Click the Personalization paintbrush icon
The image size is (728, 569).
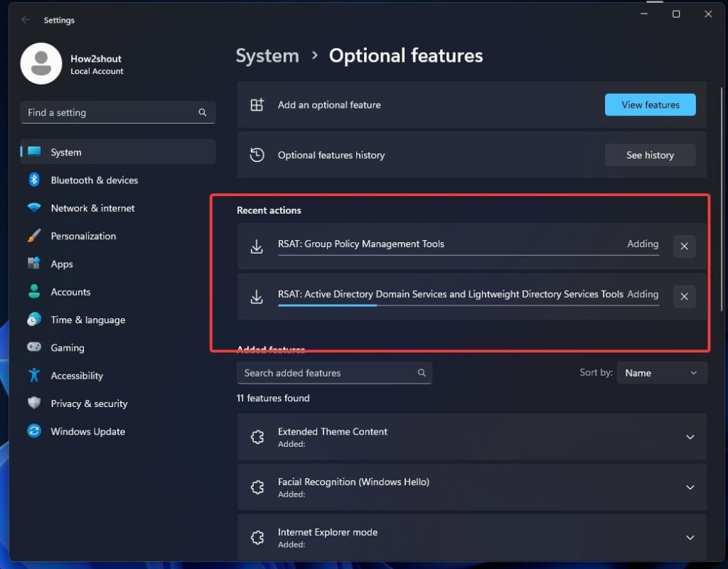34,236
